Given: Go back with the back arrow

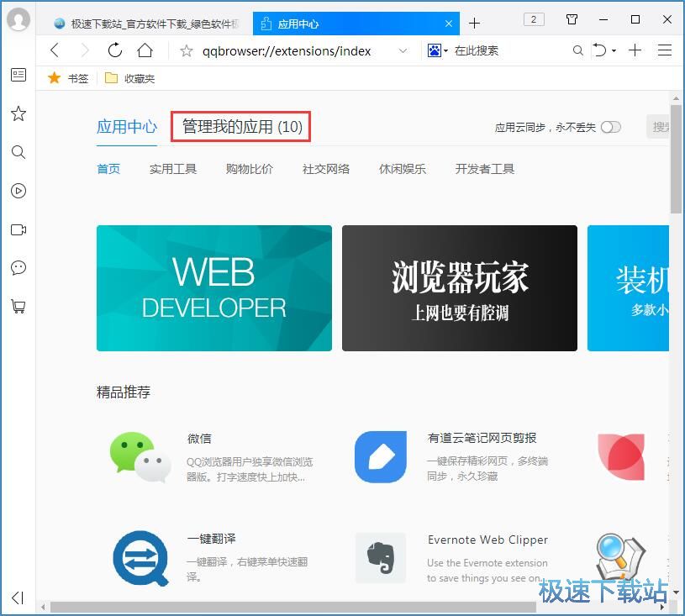Looking at the screenshot, I should pos(55,50).
